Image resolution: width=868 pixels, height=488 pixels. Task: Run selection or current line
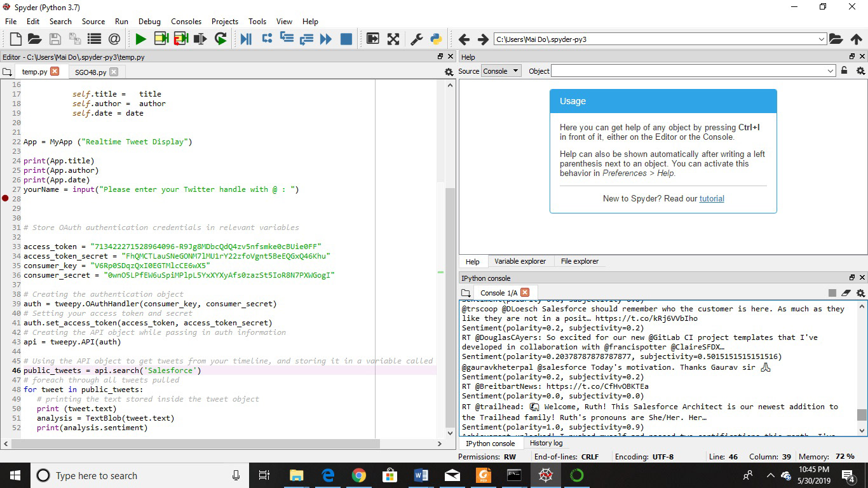click(x=200, y=39)
